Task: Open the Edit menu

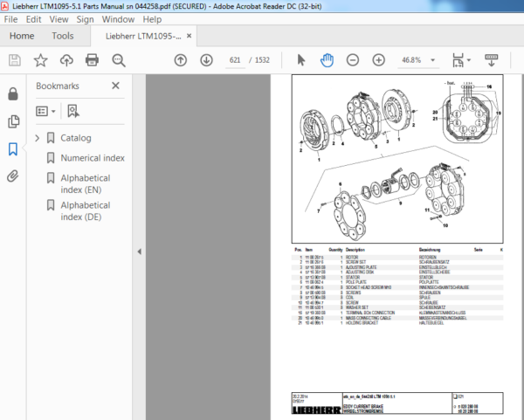Action: (33, 19)
